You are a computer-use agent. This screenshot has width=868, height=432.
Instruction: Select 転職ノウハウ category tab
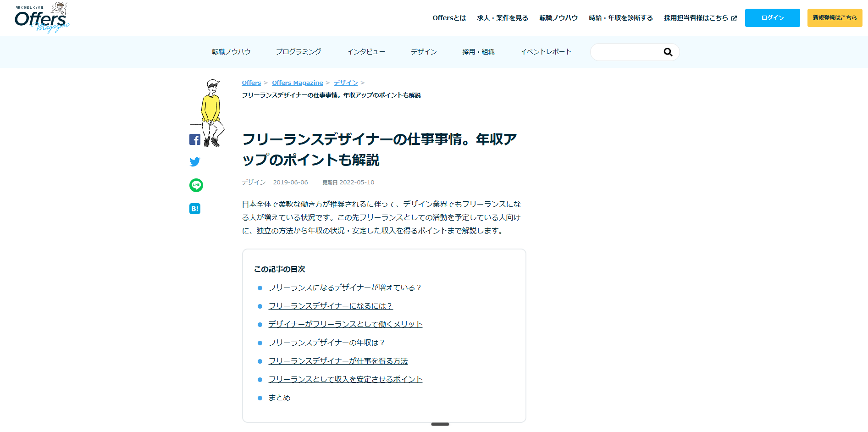[x=231, y=52]
